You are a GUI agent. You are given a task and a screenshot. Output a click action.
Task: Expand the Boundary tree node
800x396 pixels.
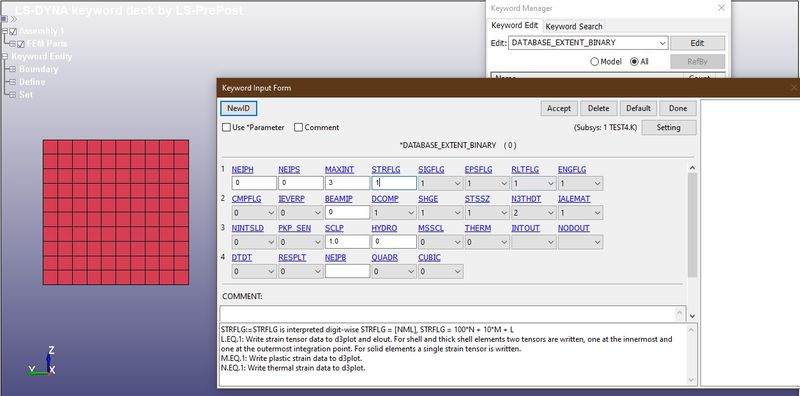[x=12, y=69]
